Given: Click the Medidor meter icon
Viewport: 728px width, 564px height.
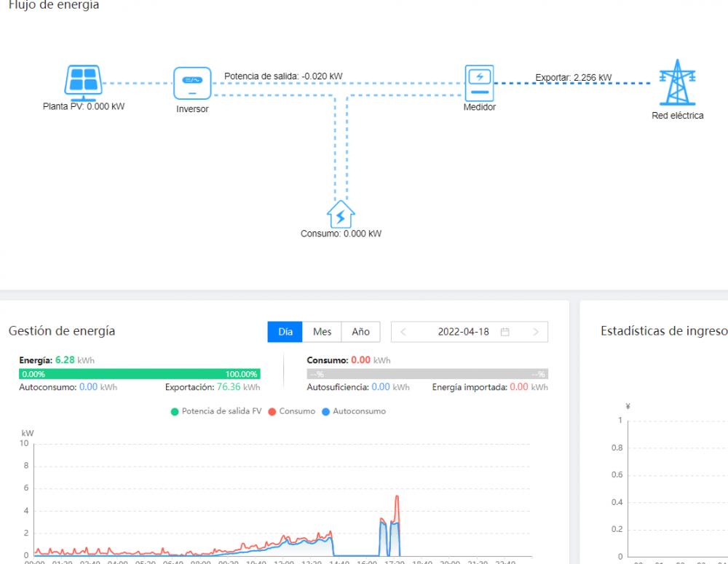Looking at the screenshot, I should (x=480, y=84).
